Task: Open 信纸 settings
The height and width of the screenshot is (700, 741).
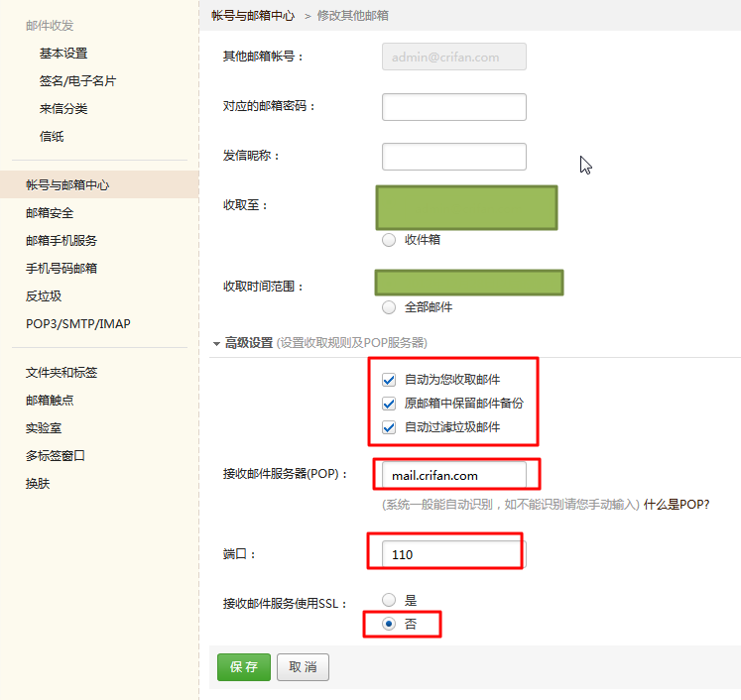Action: click(52, 137)
